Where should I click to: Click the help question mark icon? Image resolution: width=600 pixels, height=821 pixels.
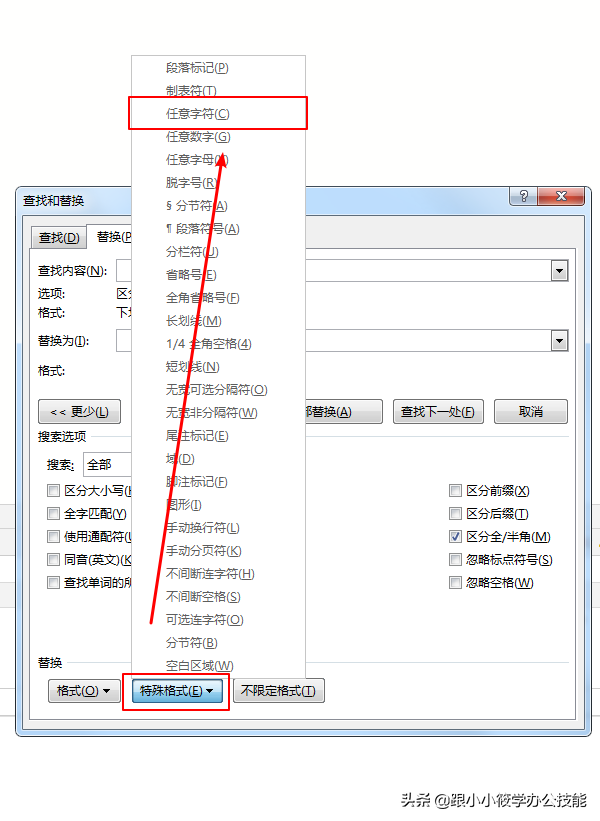pyautogui.click(x=523, y=196)
